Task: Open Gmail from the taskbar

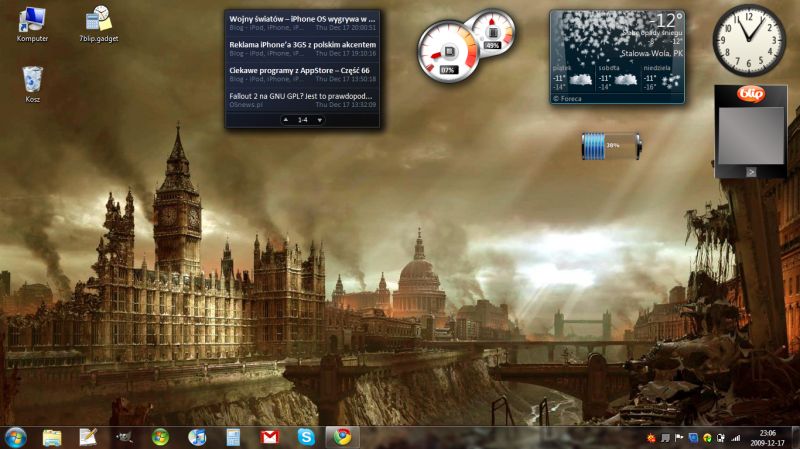Action: coord(269,437)
